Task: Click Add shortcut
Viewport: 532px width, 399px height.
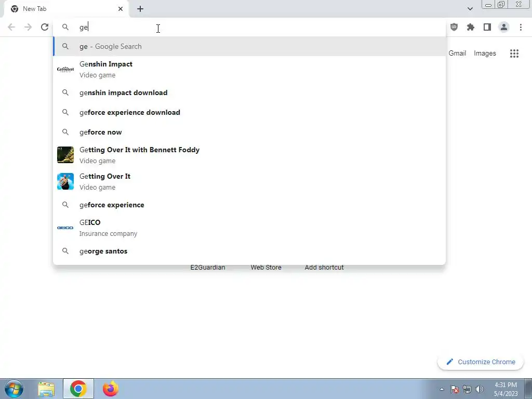Action: click(x=324, y=268)
